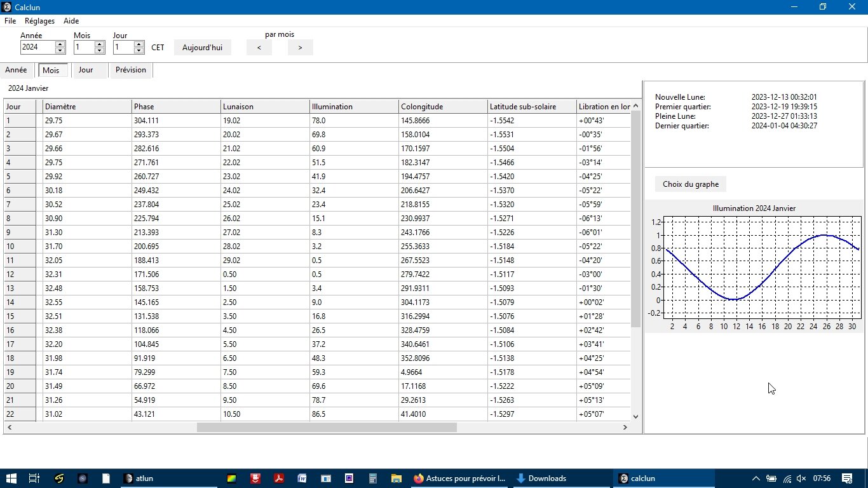Screen dimensions: 868x488
Task: Switch to the Prévision tab
Action: point(131,70)
